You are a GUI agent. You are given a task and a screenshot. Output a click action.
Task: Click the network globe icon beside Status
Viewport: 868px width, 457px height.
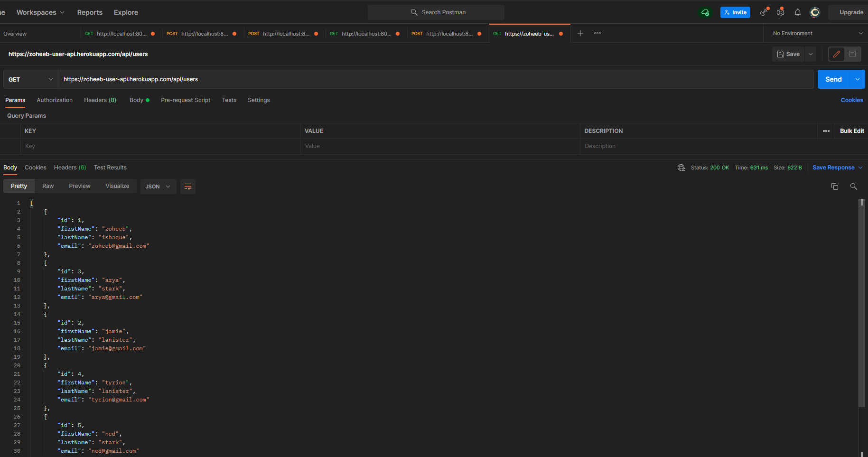click(x=681, y=168)
